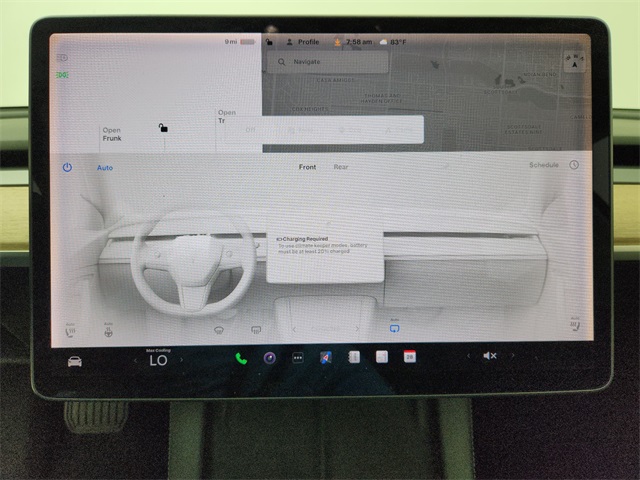Toggle Auto climate mode
The width and height of the screenshot is (640, 480).
point(105,168)
